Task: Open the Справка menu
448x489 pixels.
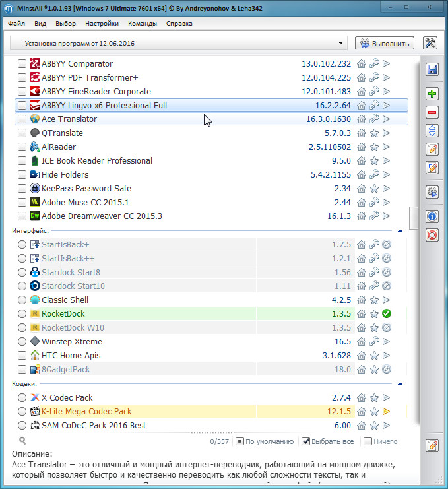Action: point(179,24)
